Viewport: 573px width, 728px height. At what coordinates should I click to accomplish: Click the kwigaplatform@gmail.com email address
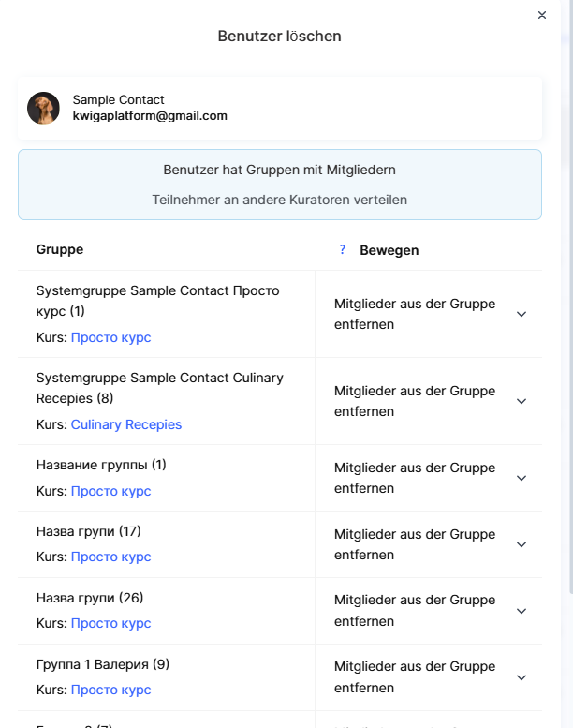click(150, 116)
